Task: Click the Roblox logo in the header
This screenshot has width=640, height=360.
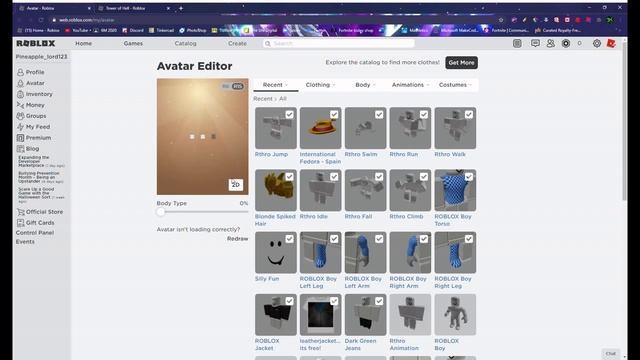Action: click(36, 43)
